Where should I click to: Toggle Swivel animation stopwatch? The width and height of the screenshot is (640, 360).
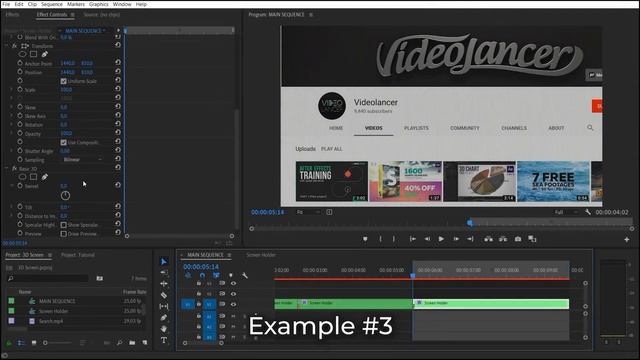[20, 186]
